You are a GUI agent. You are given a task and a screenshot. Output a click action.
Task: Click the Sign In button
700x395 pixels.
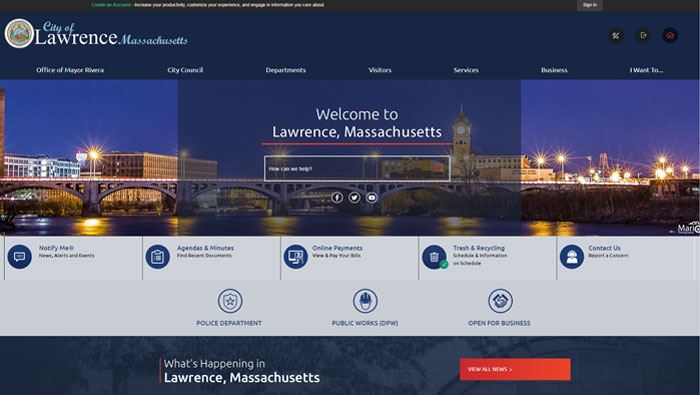pos(590,5)
